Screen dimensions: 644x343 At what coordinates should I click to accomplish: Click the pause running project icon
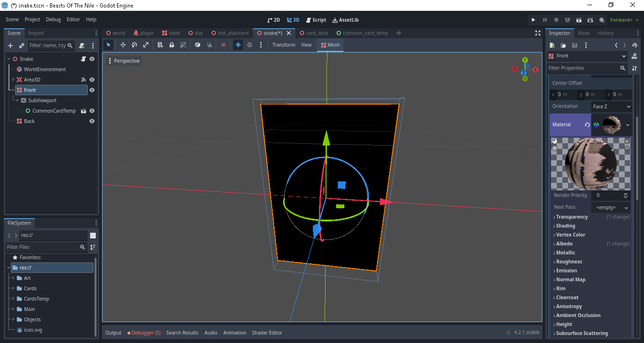coord(545,20)
